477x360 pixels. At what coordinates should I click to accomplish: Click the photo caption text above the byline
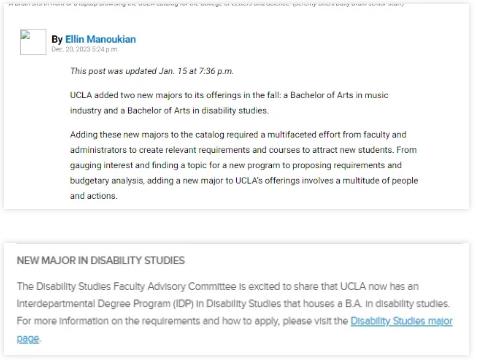(207, 4)
